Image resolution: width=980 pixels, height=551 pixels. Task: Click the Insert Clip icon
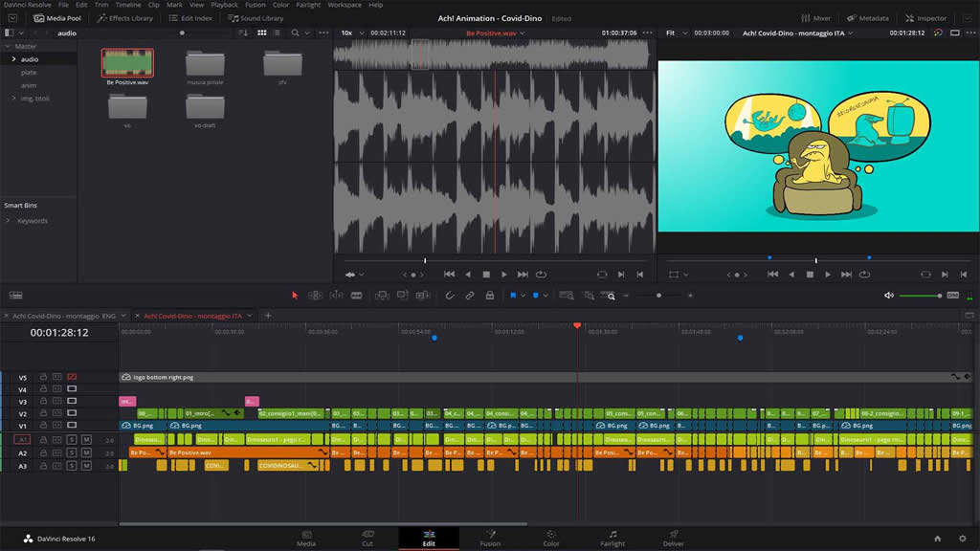(382, 296)
